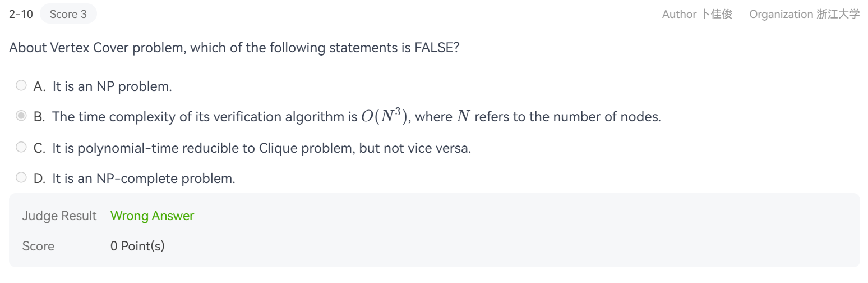This screenshot has width=868, height=283.
Task: Click the italic N variable after 'where'
Action: click(463, 117)
